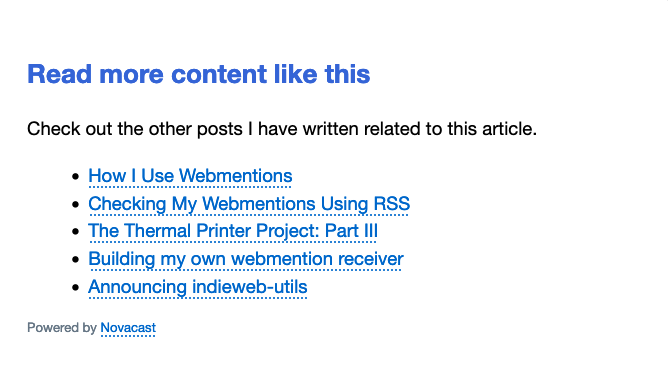Image resolution: width=668 pixels, height=380 pixels.
Task: Open Building my own webmention receiver link
Action: click(x=245, y=259)
